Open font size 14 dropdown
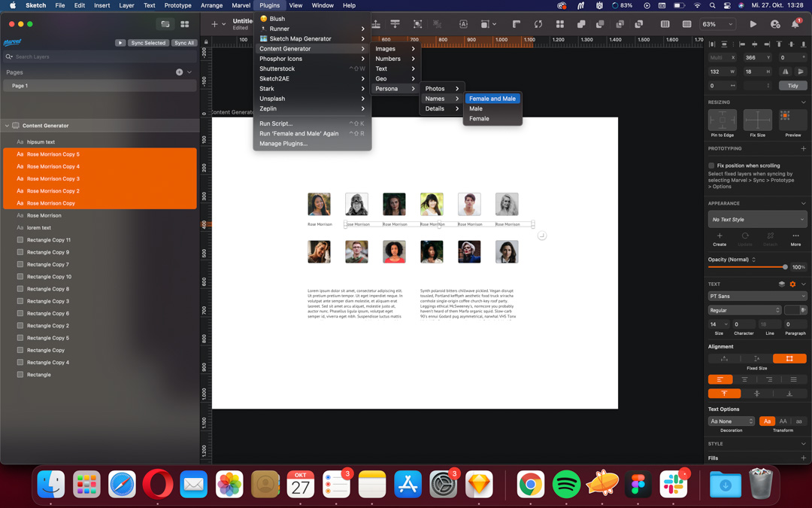 (719, 324)
